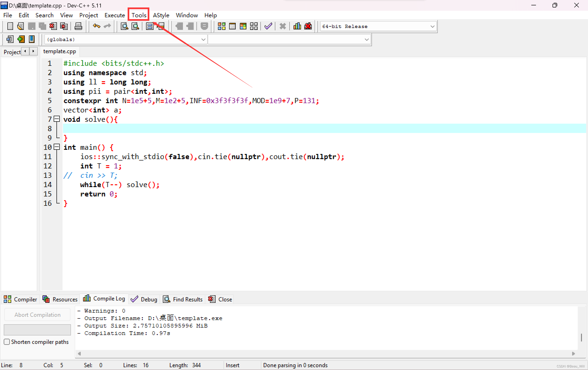Click the Open file toolbar icon
Image resolution: width=588 pixels, height=370 pixels.
pyautogui.click(x=21, y=26)
